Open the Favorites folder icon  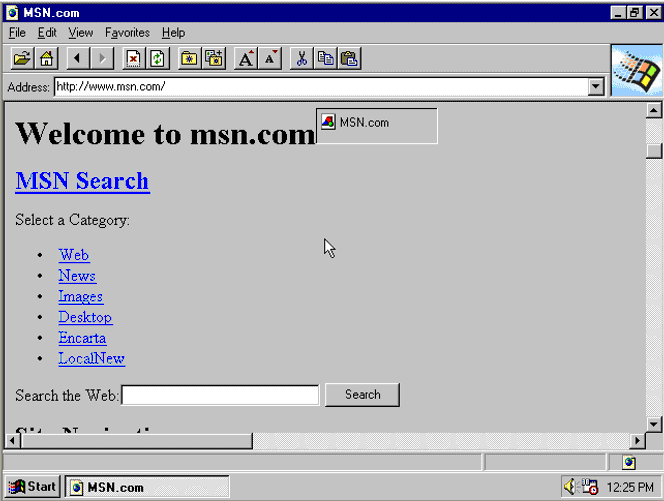(x=190, y=58)
